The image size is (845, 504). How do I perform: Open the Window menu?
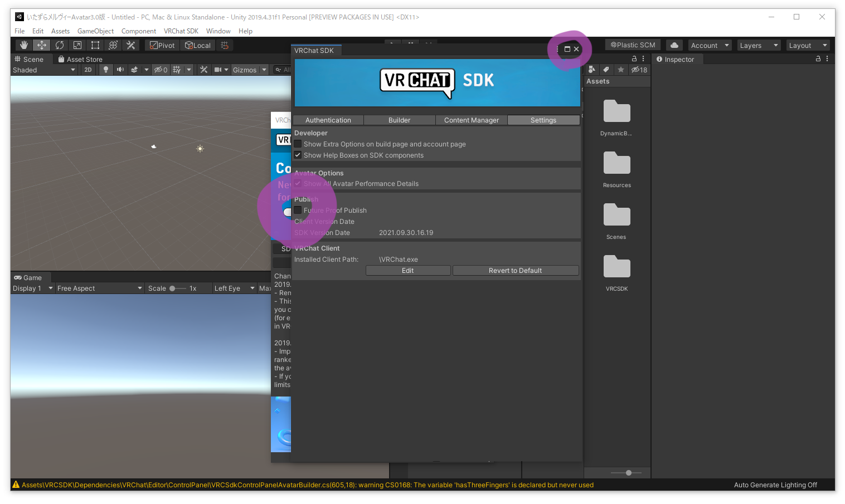pos(218,31)
